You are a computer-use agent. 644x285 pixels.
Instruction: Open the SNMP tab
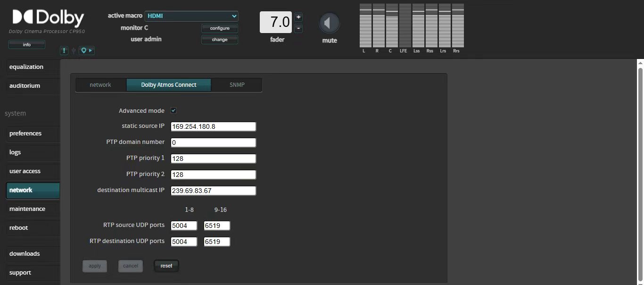coord(237,85)
